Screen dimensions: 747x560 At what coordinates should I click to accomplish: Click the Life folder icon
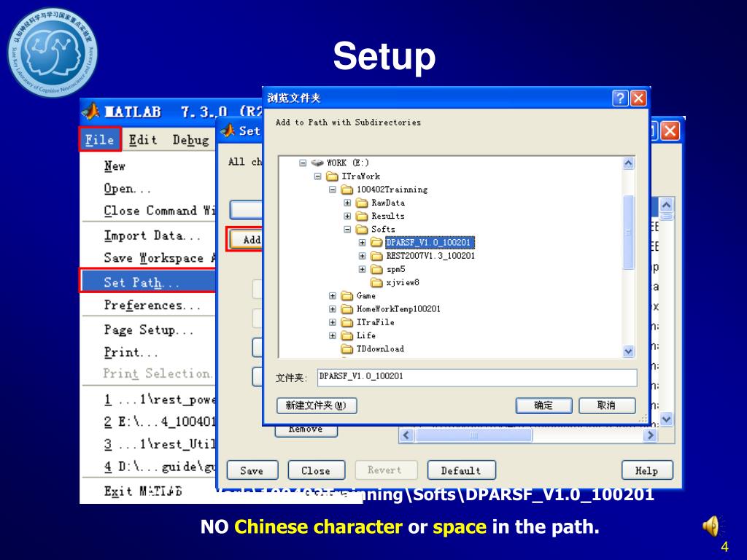(347, 335)
